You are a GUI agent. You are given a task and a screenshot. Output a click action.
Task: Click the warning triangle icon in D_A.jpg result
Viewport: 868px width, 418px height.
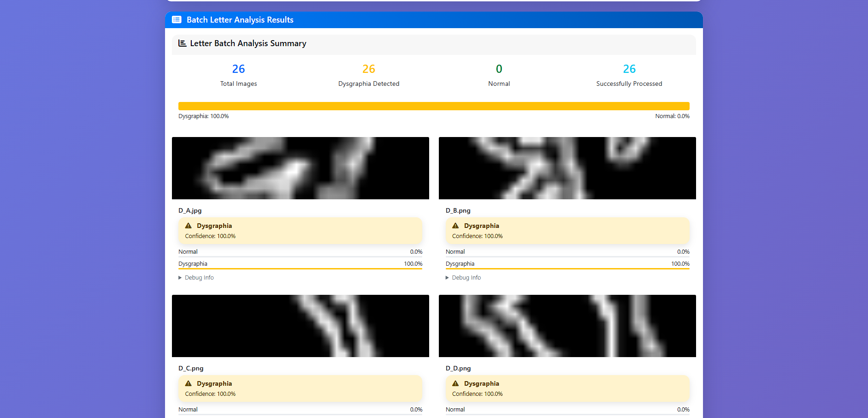(x=188, y=226)
